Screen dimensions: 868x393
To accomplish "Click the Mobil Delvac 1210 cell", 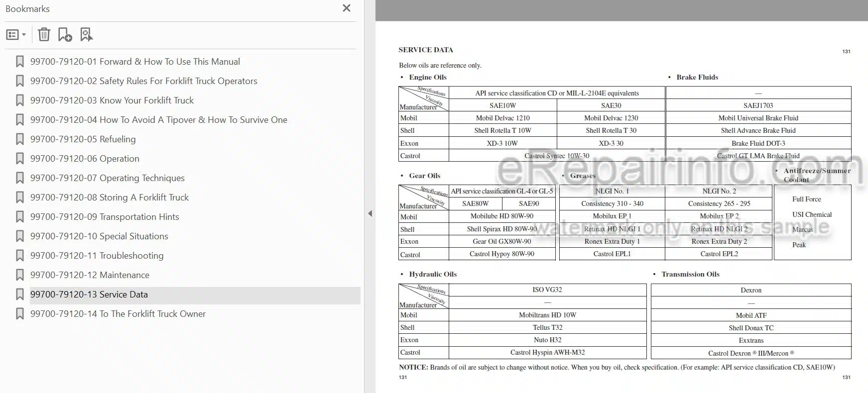I will [x=502, y=118].
